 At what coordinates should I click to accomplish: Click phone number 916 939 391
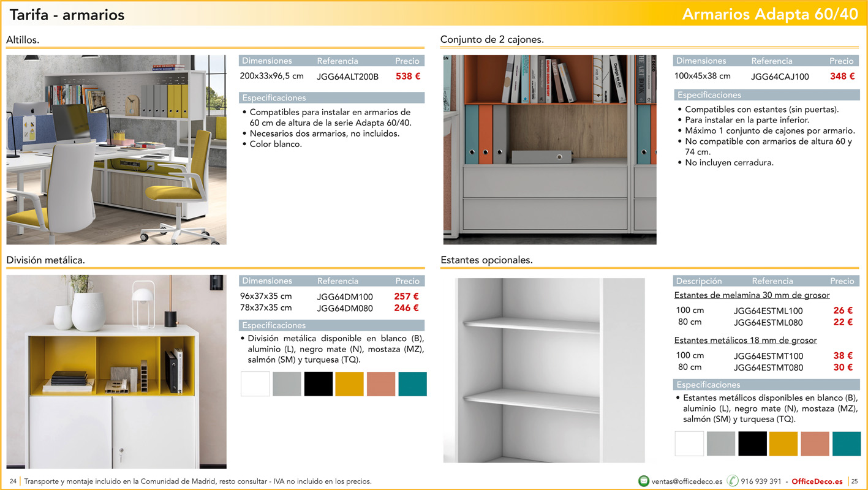click(x=761, y=481)
